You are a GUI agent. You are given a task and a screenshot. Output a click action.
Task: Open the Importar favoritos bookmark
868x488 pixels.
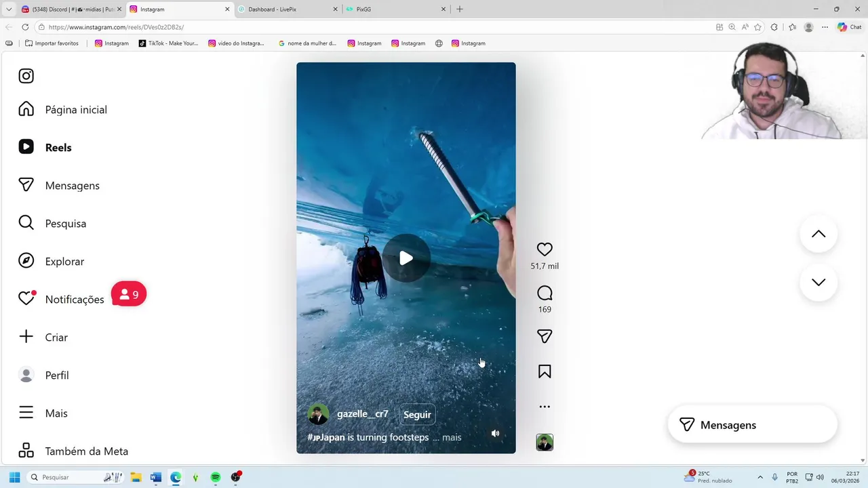point(52,43)
